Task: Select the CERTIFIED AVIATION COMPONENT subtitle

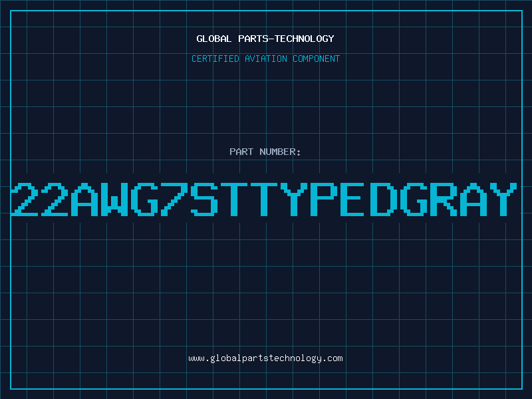Action: (265, 59)
